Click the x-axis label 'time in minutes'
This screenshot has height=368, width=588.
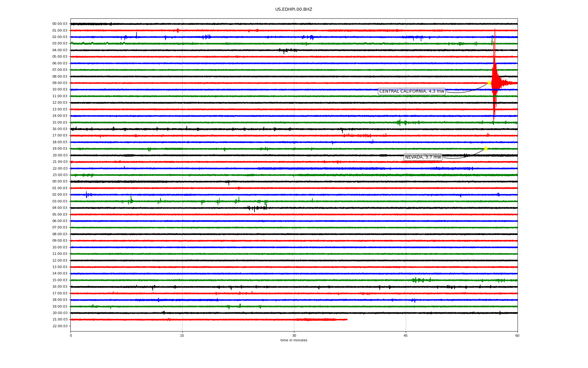pyautogui.click(x=294, y=340)
